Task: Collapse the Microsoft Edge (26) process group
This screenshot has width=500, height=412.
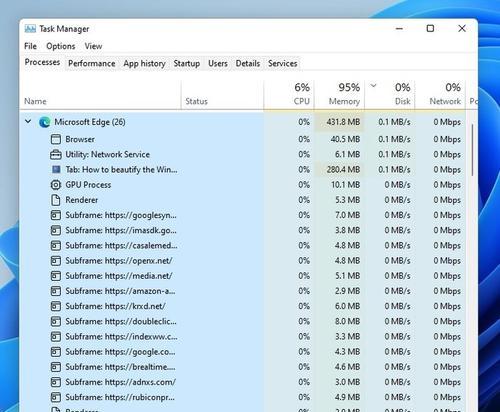Action: (28, 121)
